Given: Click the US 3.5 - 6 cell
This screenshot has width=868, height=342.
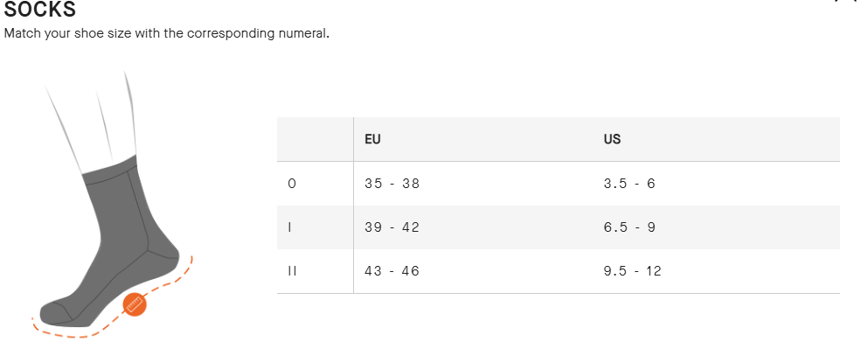Looking at the screenshot, I should 629,184.
